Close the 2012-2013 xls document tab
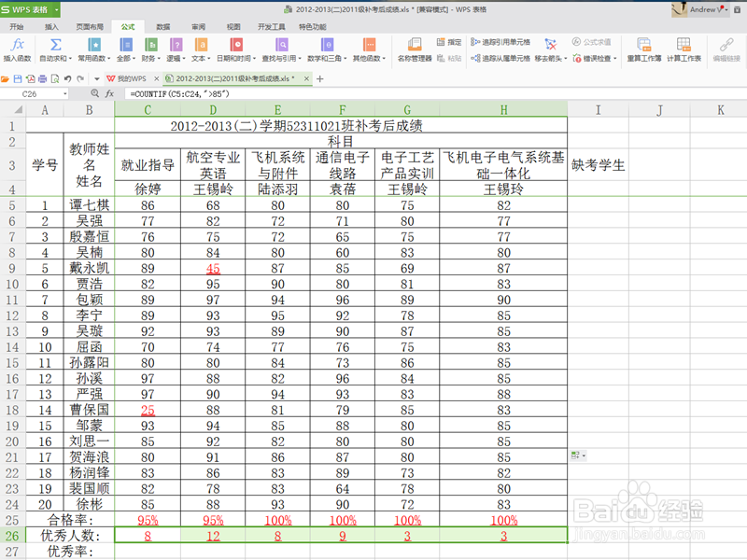Image resolution: width=747 pixels, height=560 pixels. coord(307,78)
